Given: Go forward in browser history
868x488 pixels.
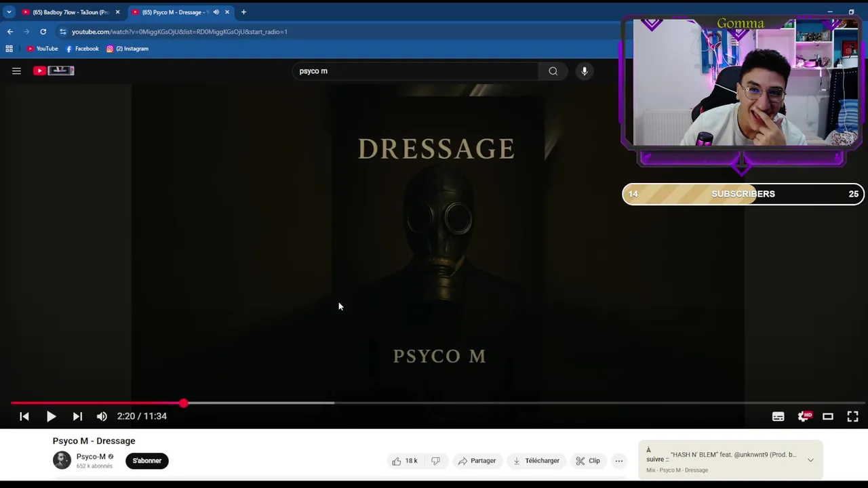Looking at the screenshot, I should point(26,32).
